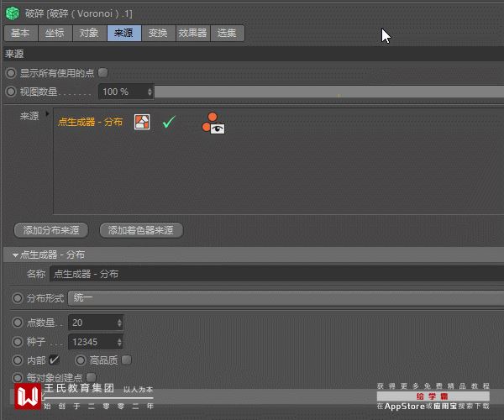
Task: Collapse the 点生成器 - 分布 section
Action: click(15, 255)
